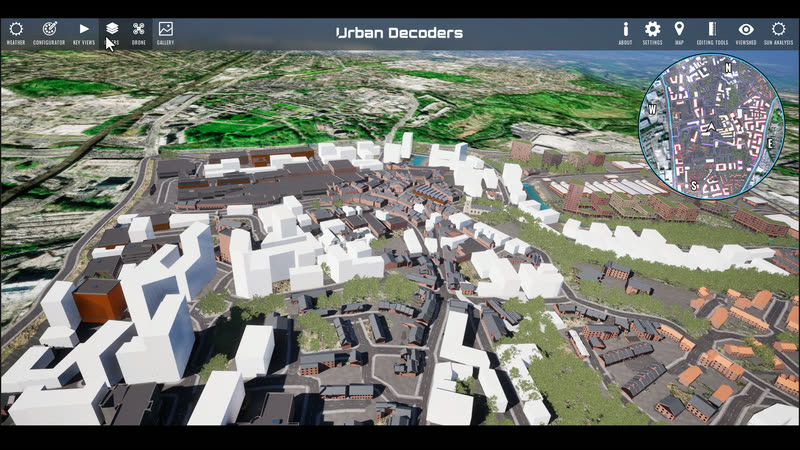Viewport: 800px width, 450px height.
Task: Open the Gallery
Action: [x=165, y=34]
